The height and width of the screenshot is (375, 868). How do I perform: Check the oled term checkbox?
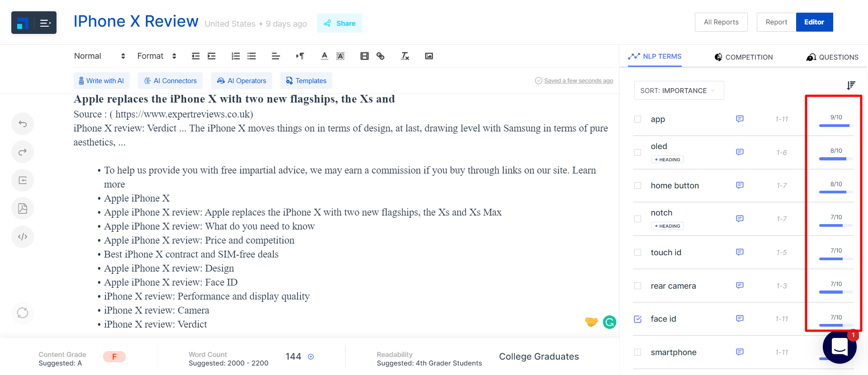tap(638, 153)
